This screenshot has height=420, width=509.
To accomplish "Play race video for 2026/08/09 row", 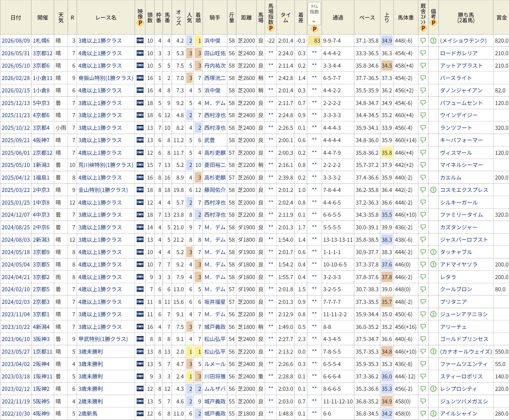I will pyautogui.click(x=140, y=41).
